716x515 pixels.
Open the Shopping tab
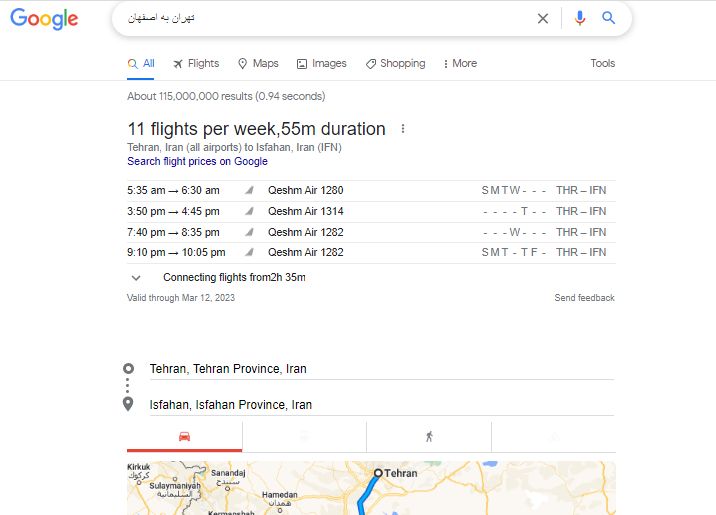[x=395, y=63]
